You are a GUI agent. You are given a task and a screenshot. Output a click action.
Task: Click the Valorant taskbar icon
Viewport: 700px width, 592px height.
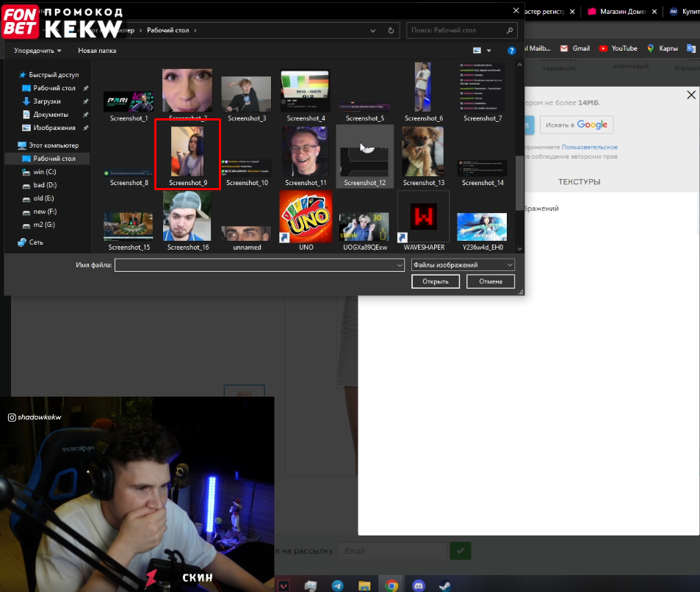click(x=284, y=585)
